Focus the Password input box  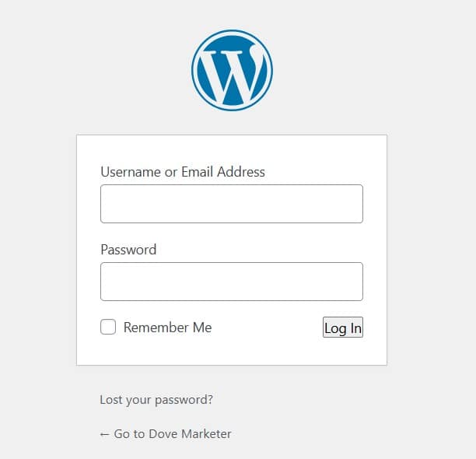click(x=232, y=282)
